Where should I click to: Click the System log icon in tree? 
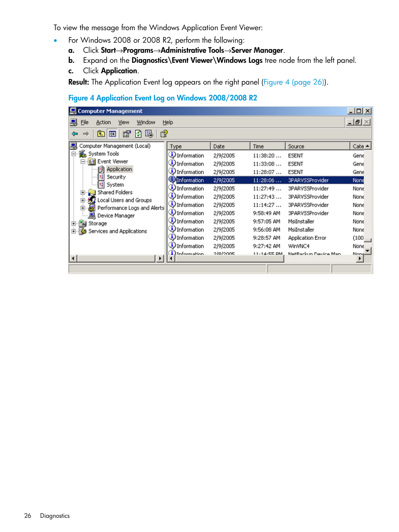pos(101,185)
